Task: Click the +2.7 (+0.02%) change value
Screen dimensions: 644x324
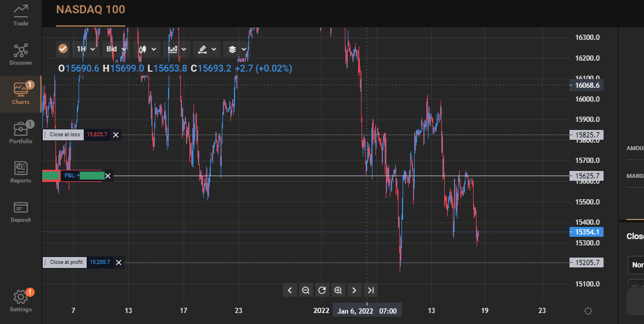Action: point(263,68)
